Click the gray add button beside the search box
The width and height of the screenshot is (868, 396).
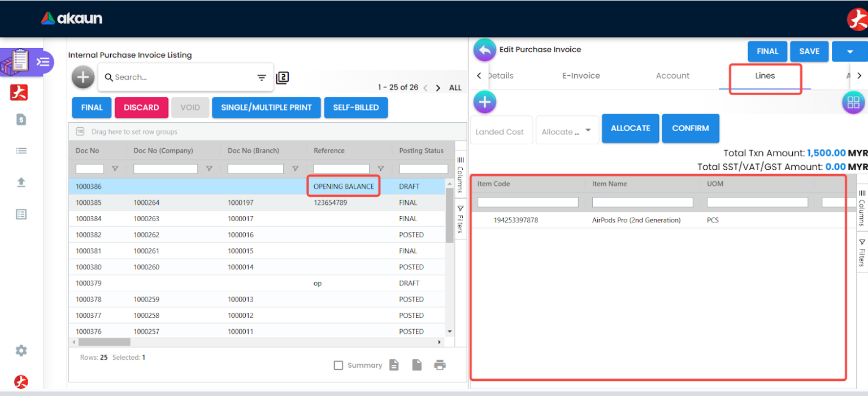pos(83,77)
